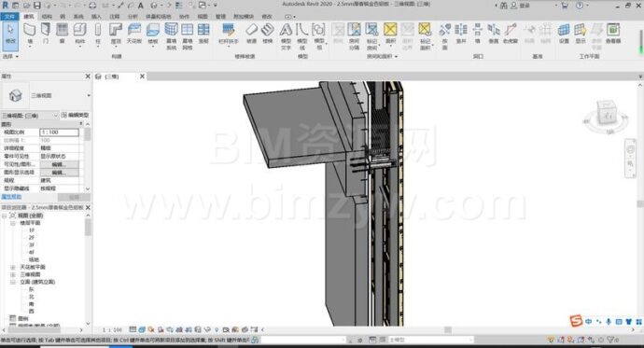The width and height of the screenshot is (644, 348).
Task: Click Edit Type (编辑类型) button
Action: [x=76, y=116]
